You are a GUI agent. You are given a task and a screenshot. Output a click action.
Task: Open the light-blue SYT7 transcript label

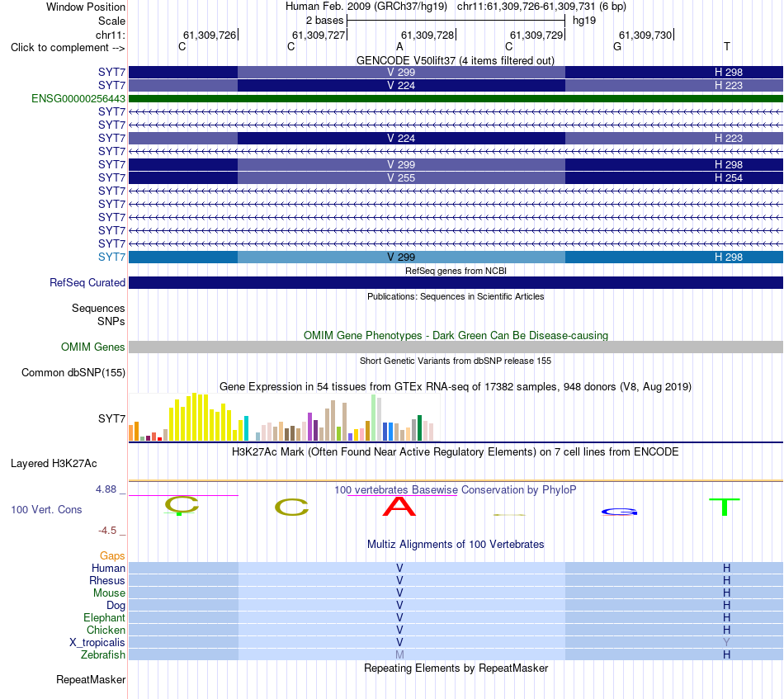coord(111,257)
